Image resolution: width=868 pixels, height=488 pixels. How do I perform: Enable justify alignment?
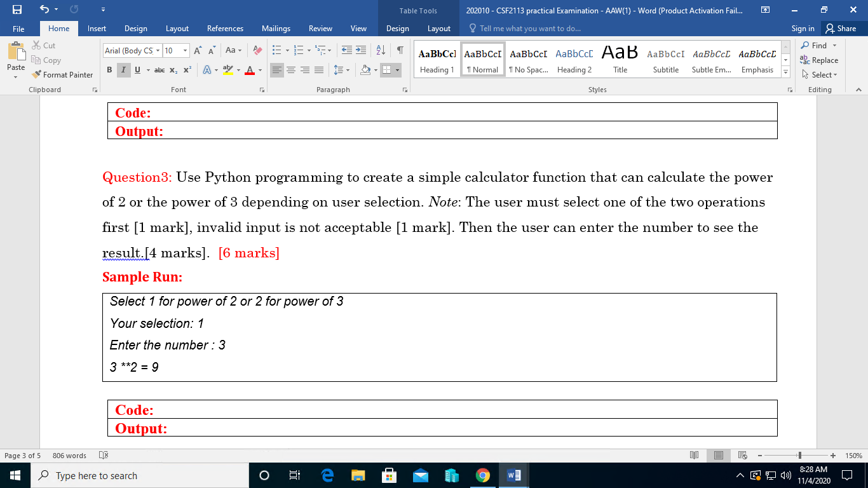tap(319, 71)
